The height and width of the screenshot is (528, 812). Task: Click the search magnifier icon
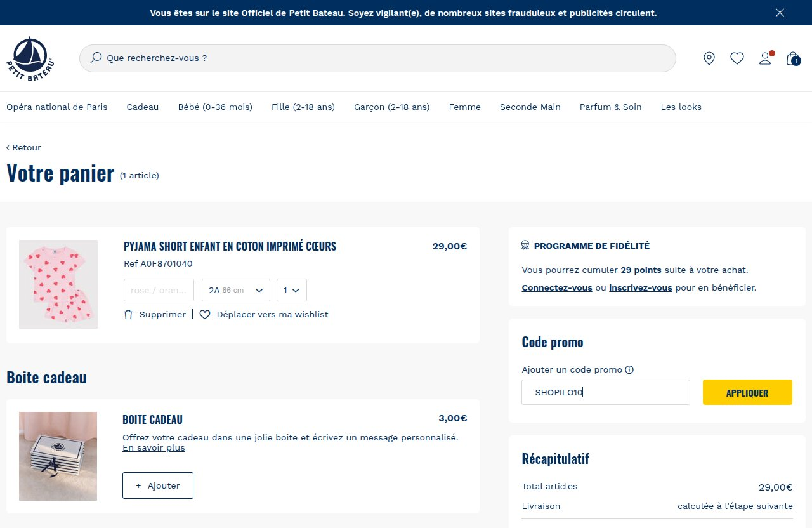(x=96, y=58)
